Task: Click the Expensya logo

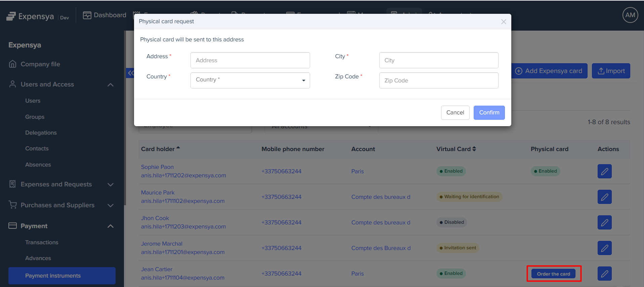Action: (x=30, y=16)
